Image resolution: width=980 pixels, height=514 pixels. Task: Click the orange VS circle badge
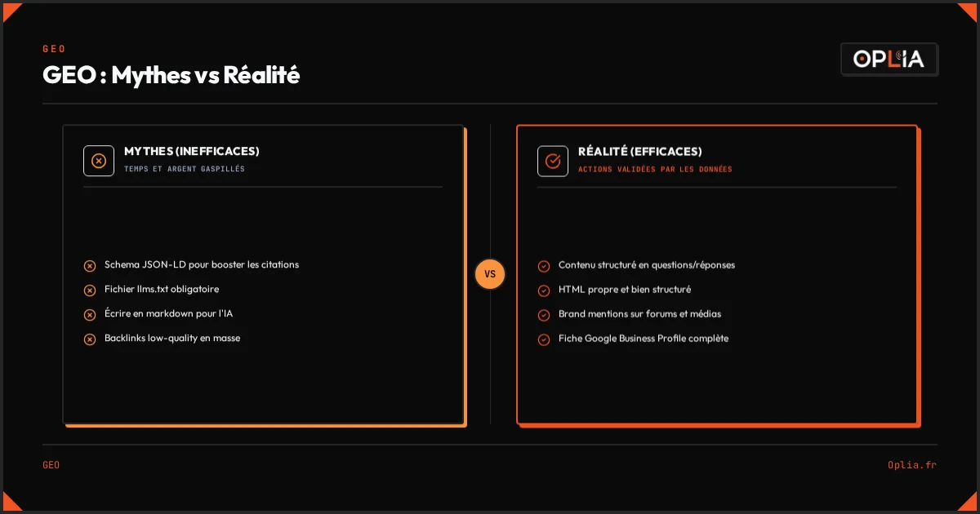pos(490,274)
